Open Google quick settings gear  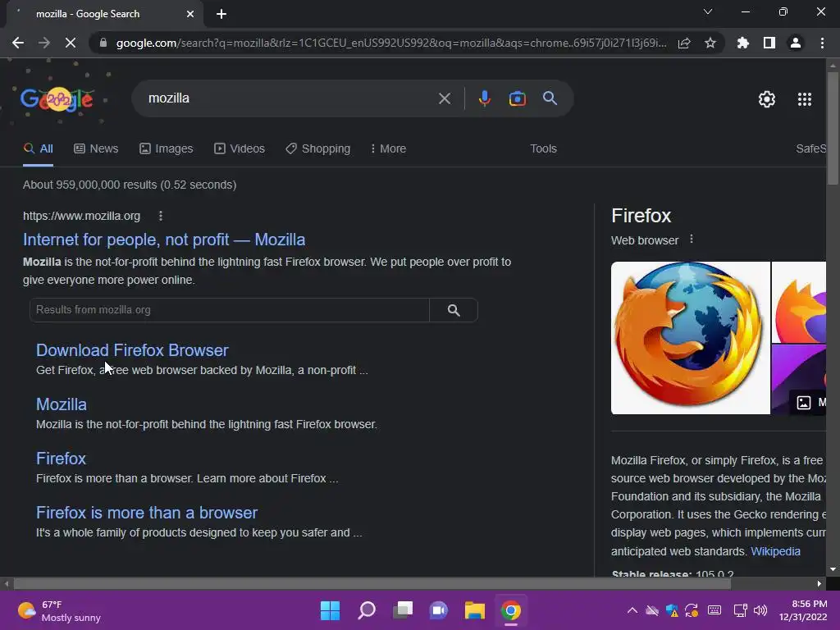click(x=767, y=99)
